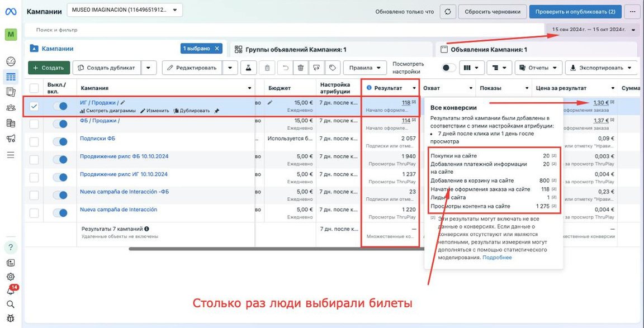644x328 pixels.
Task: Open the breakdown dropdown before Отчеты
Action: 499,68
